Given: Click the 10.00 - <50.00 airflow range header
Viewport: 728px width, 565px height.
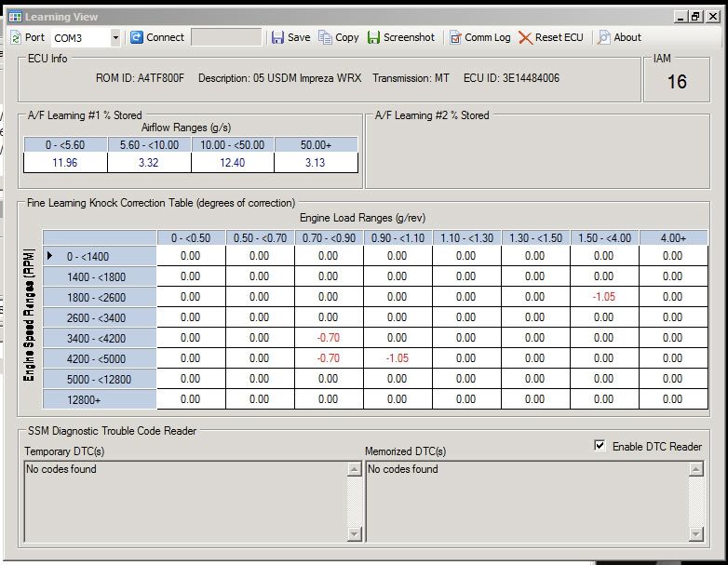Looking at the screenshot, I should 233,144.
